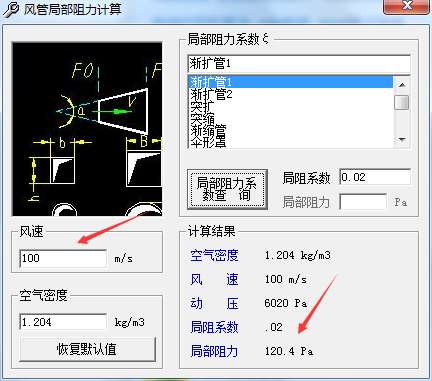Click the list scrollbar down arrow
The width and height of the screenshot is (432, 381).
pyautogui.click(x=402, y=140)
